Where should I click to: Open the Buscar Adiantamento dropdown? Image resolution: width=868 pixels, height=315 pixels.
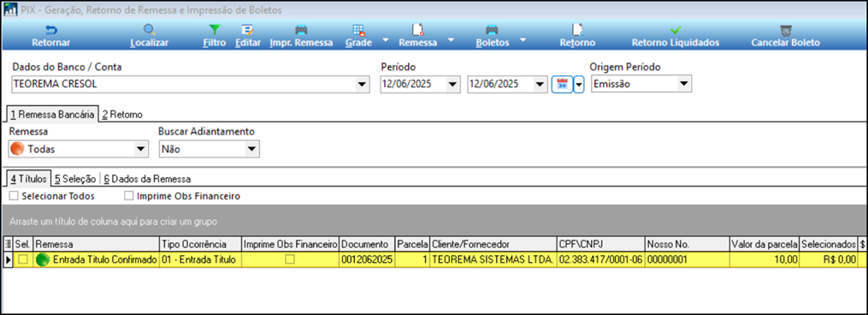point(252,149)
